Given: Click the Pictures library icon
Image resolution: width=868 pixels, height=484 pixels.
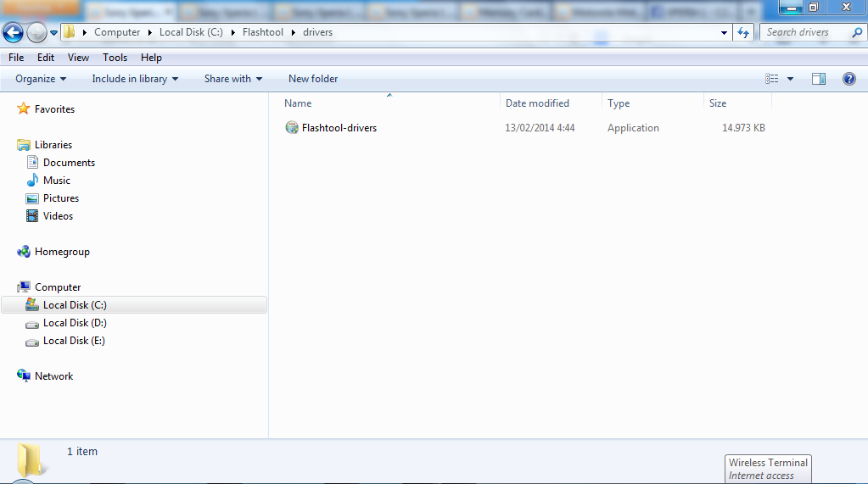Looking at the screenshot, I should (x=32, y=198).
